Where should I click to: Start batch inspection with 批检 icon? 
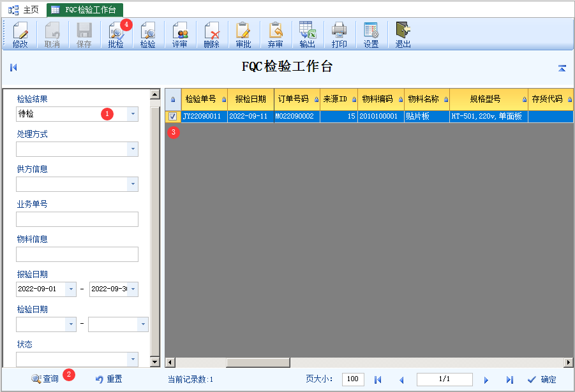[116, 35]
